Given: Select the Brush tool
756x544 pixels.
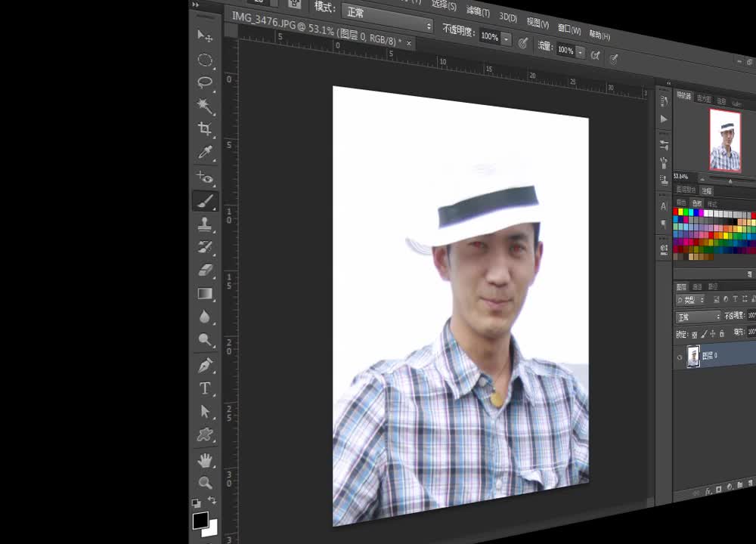Looking at the screenshot, I should click(205, 201).
